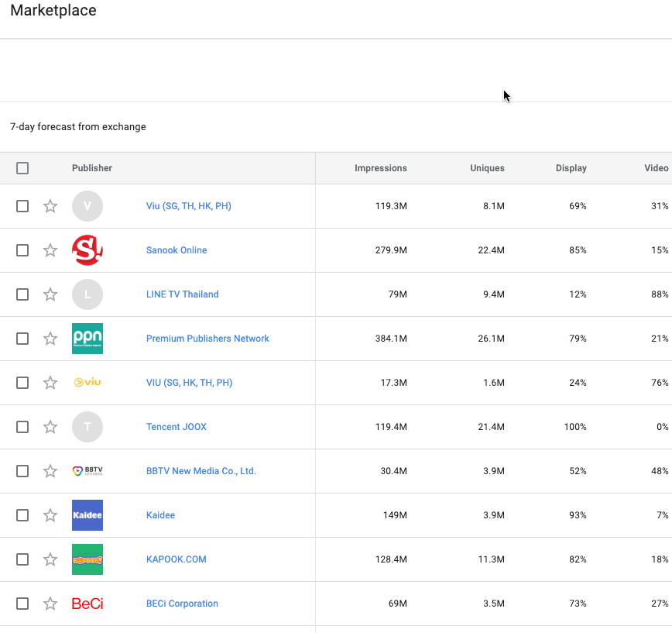Select the BECi Corporation checkbox

(22, 604)
